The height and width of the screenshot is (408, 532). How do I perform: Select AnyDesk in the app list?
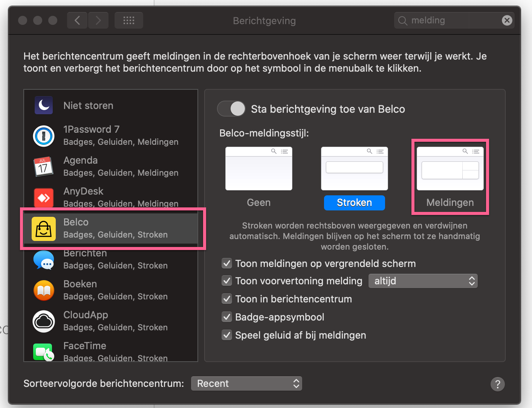[111, 198]
